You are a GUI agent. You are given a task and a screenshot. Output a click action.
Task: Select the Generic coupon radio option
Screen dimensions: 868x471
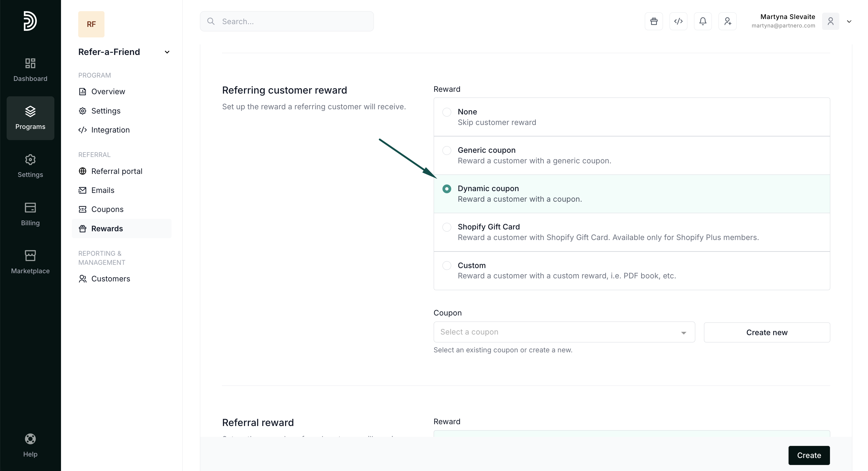(446, 150)
